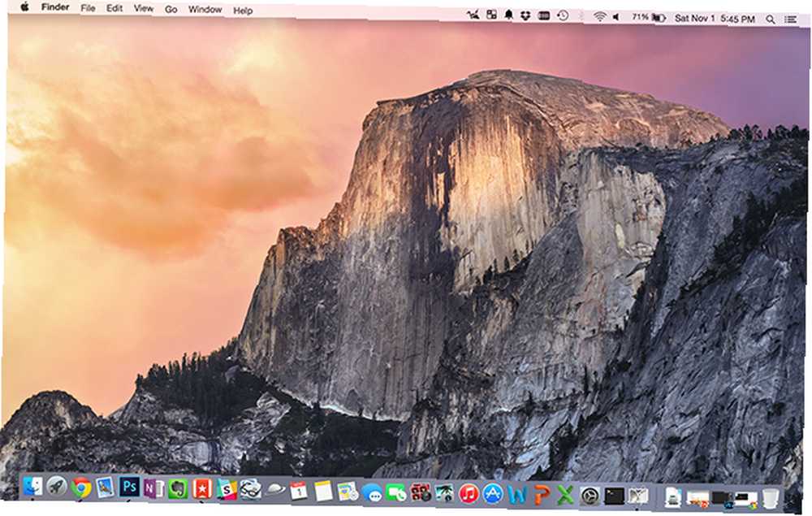The height and width of the screenshot is (516, 812).
Task: Open the View menu
Action: coord(144,8)
